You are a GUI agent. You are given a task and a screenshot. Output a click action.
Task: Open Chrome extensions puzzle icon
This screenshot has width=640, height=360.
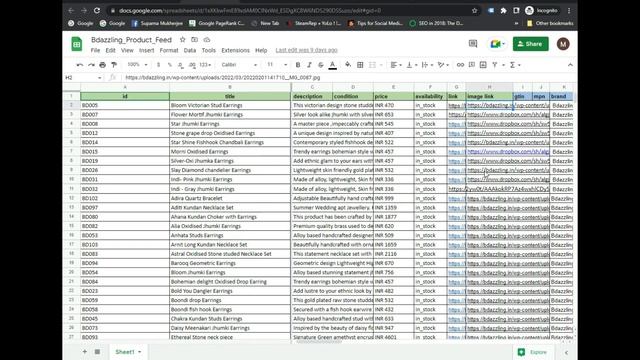503,11
